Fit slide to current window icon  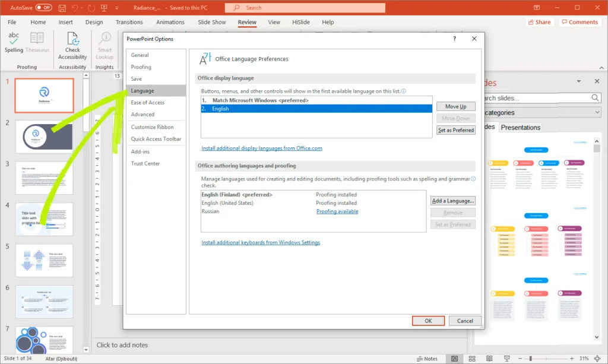[x=597, y=359]
